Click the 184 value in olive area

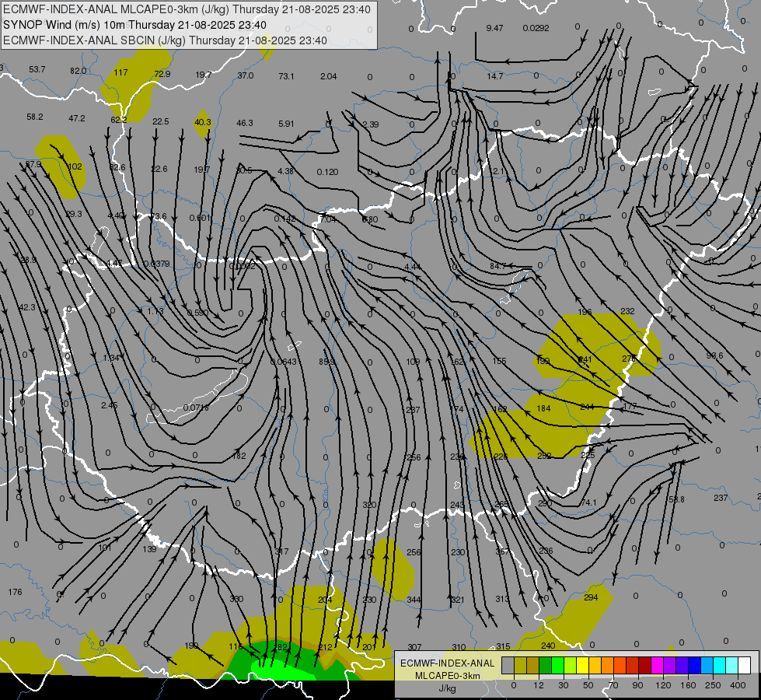click(x=543, y=408)
